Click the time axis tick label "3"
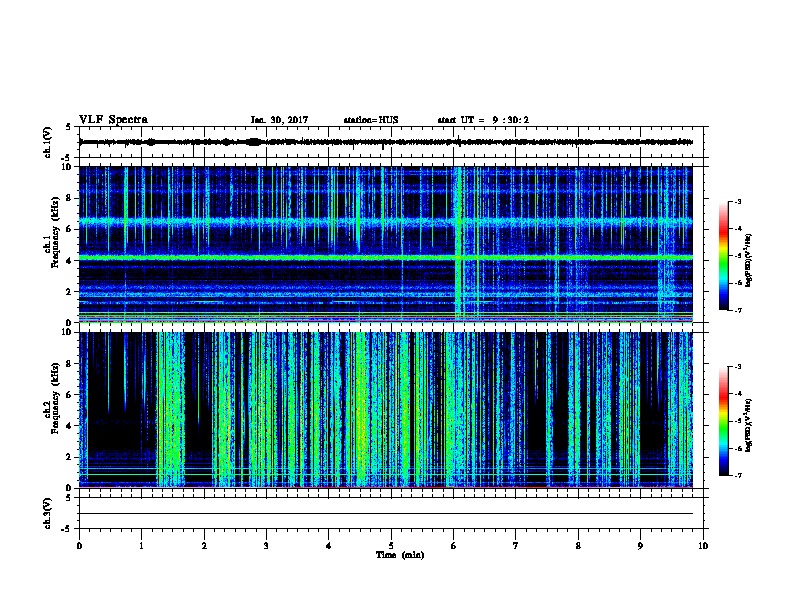792x612 pixels. 266,546
